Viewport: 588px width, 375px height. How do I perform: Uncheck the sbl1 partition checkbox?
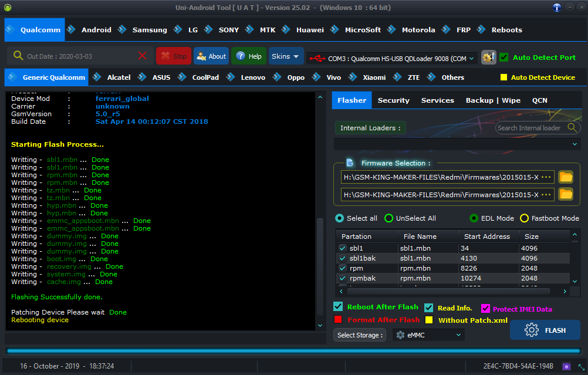342,248
